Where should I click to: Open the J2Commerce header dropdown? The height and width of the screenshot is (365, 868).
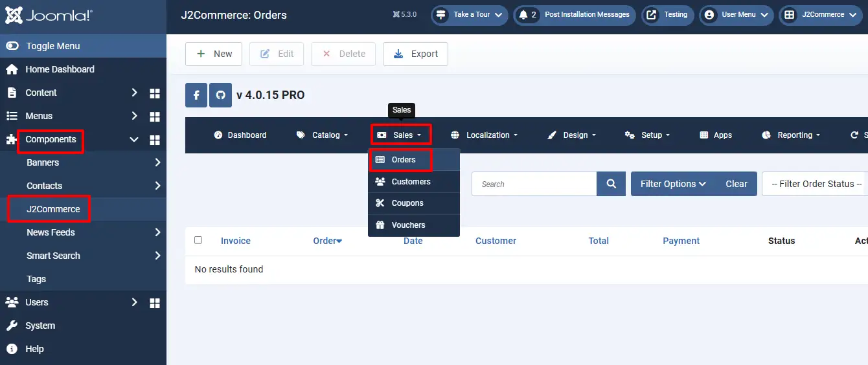(821, 15)
